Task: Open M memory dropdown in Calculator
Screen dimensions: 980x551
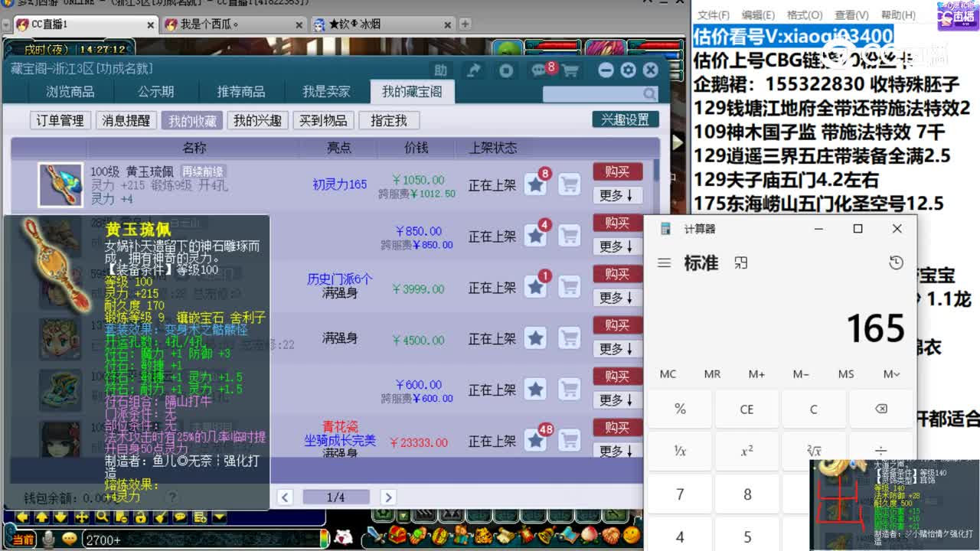Action: [x=891, y=373]
